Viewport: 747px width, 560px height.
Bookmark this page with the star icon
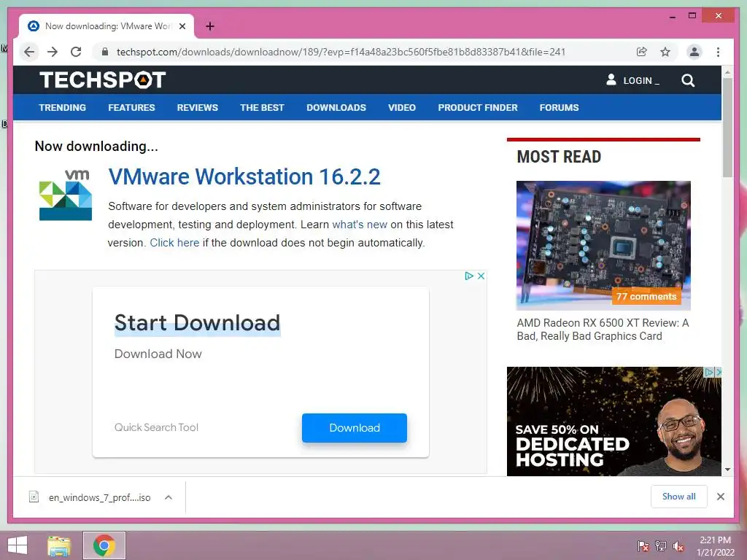tap(665, 52)
